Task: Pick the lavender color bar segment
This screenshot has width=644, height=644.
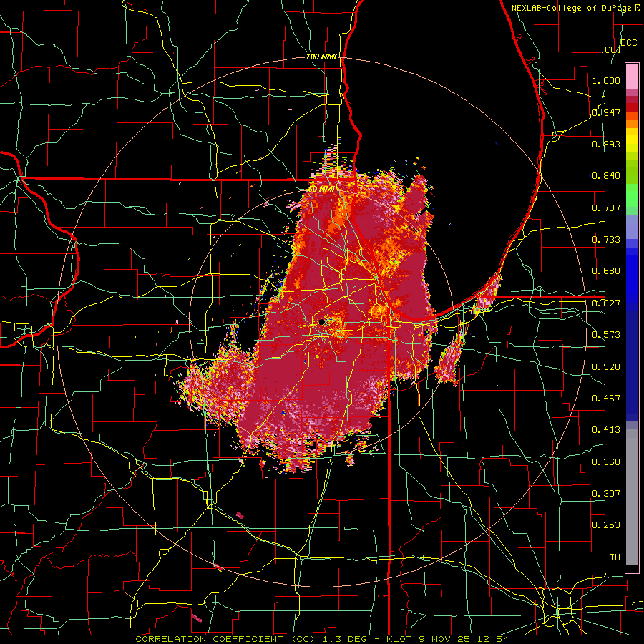Action: coord(632,227)
